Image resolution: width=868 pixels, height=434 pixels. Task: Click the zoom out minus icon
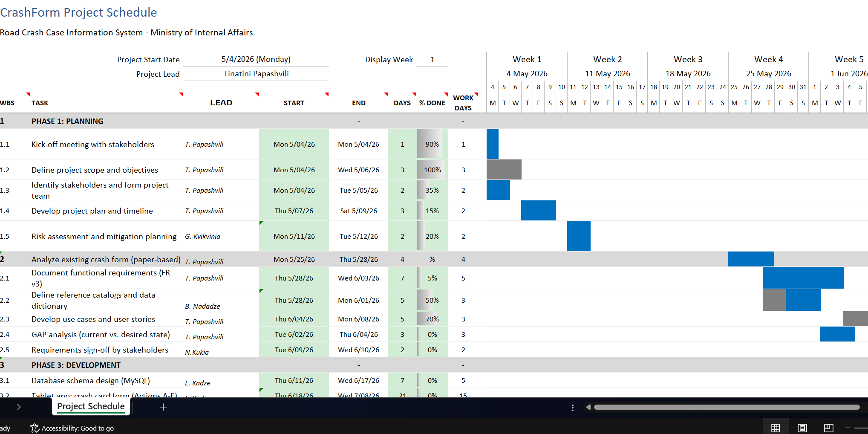pyautogui.click(x=848, y=428)
